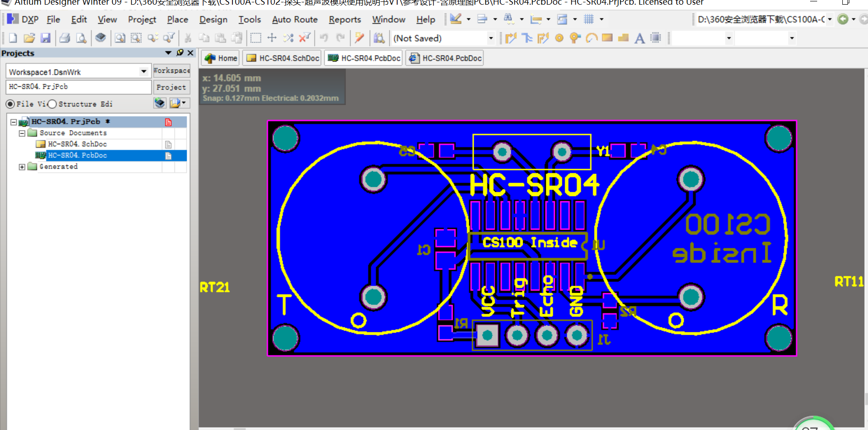Zoom into a selected area icon
Screen dimensions: 868x430
pos(136,38)
